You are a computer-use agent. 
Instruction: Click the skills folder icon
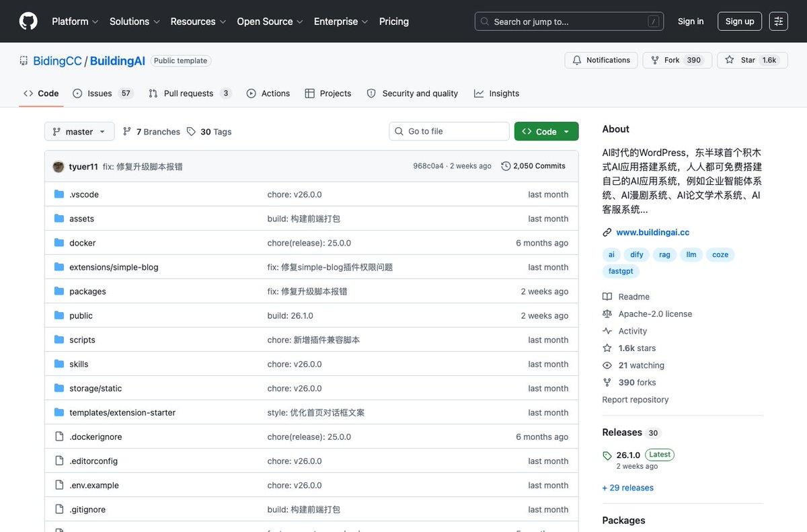coord(59,364)
